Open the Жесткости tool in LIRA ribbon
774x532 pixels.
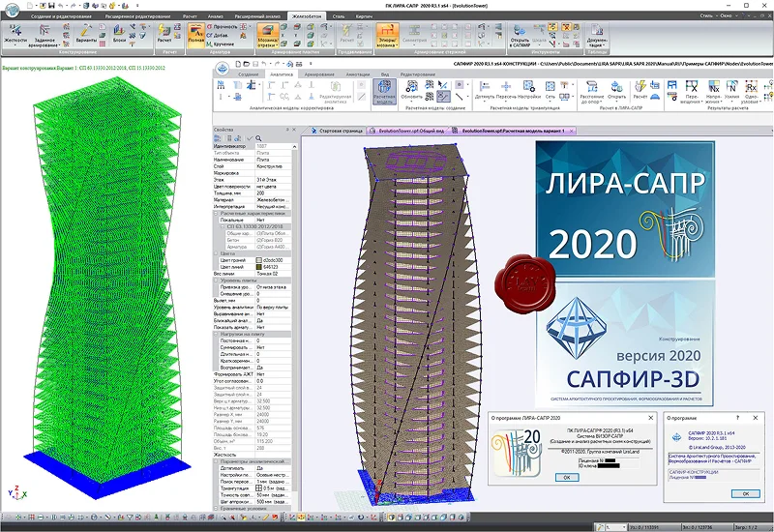(15, 34)
